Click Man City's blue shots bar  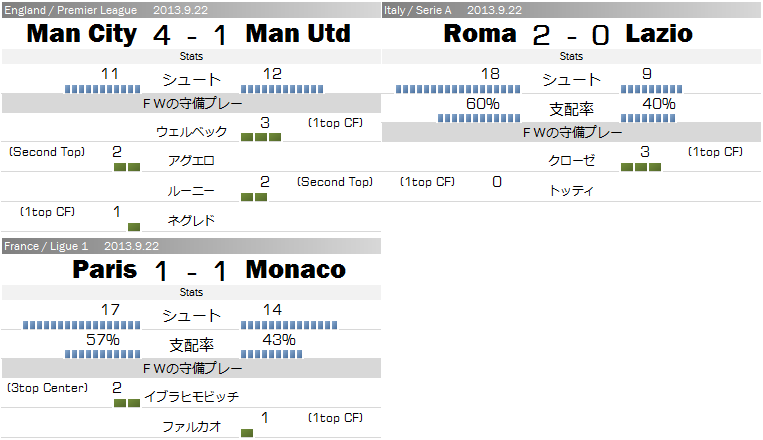(x=103, y=89)
